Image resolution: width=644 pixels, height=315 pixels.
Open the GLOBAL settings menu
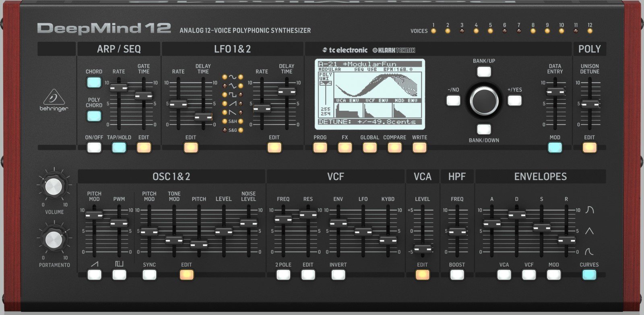369,148
